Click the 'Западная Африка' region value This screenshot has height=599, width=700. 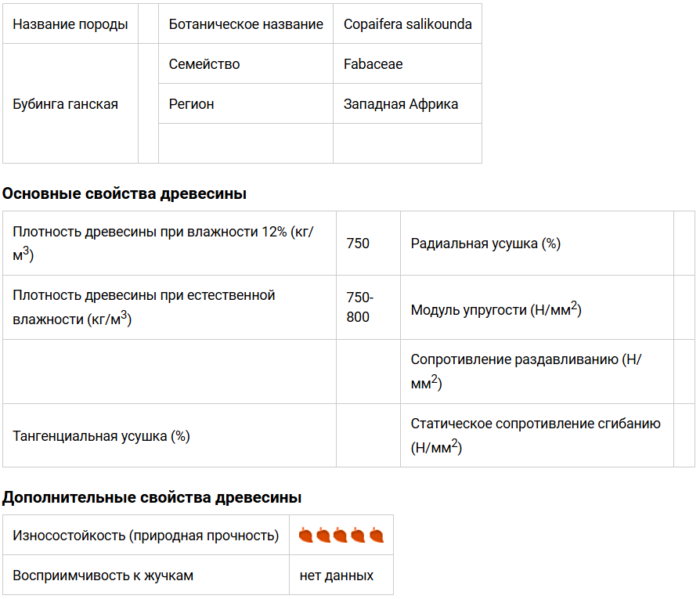click(401, 104)
